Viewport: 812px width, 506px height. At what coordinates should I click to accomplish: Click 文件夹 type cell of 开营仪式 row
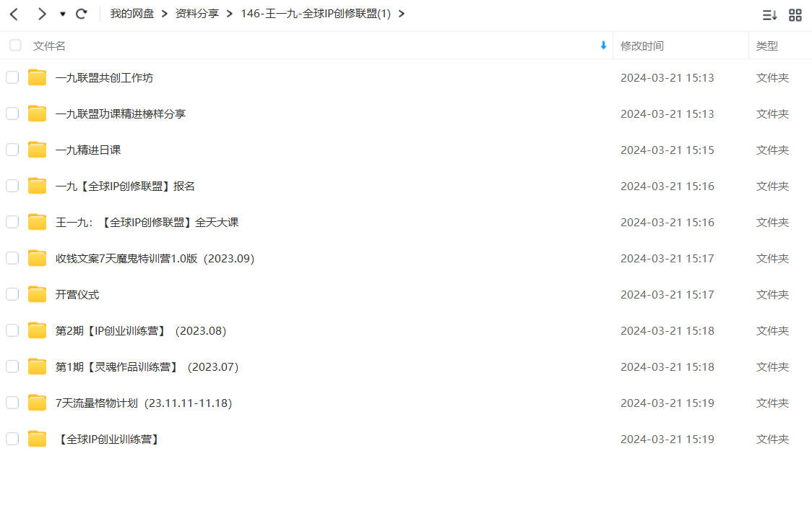point(772,295)
